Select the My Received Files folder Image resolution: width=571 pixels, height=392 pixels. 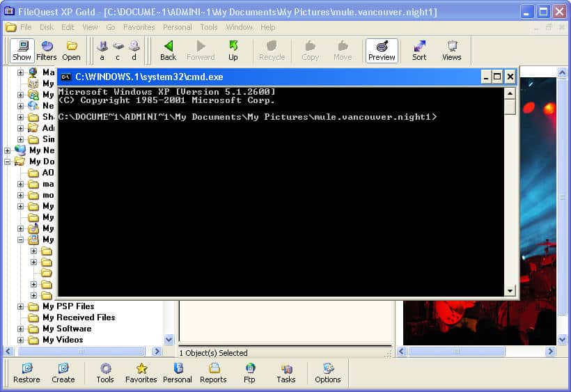pos(79,317)
